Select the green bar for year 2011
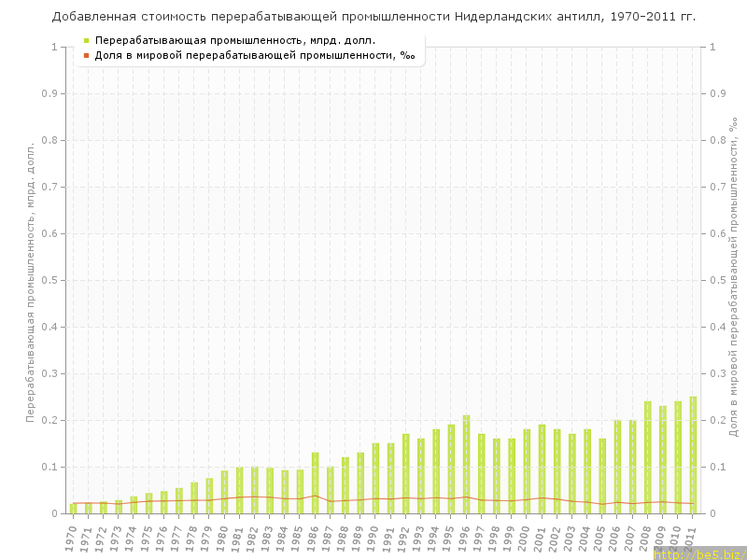Viewport: 747px width, 560px height. click(x=693, y=455)
